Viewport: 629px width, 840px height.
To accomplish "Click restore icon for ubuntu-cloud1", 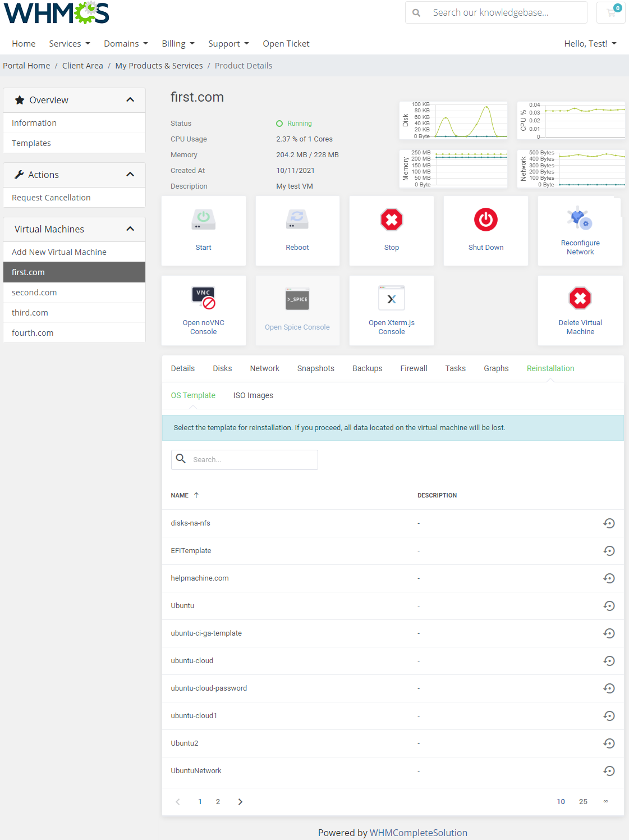I will pos(609,716).
